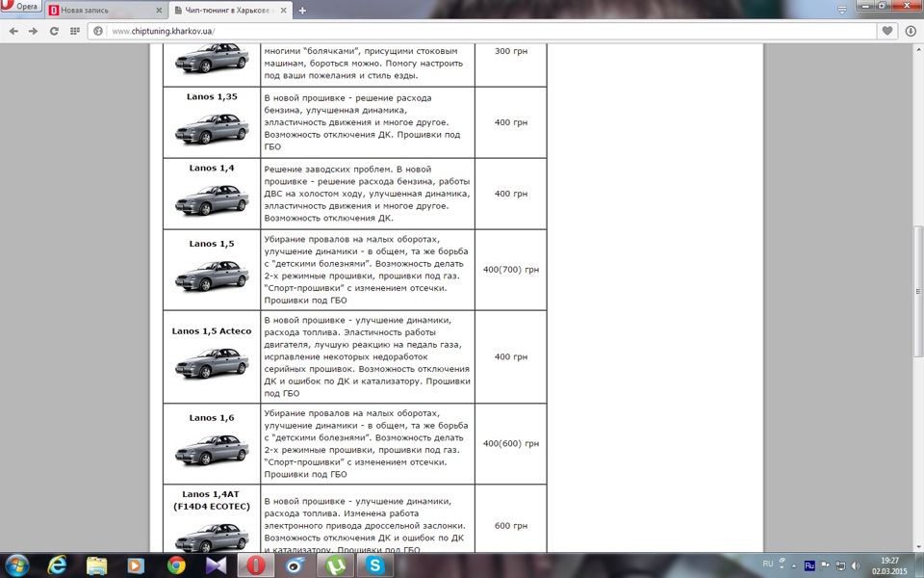Close the Новая запись tab

pos(159,11)
